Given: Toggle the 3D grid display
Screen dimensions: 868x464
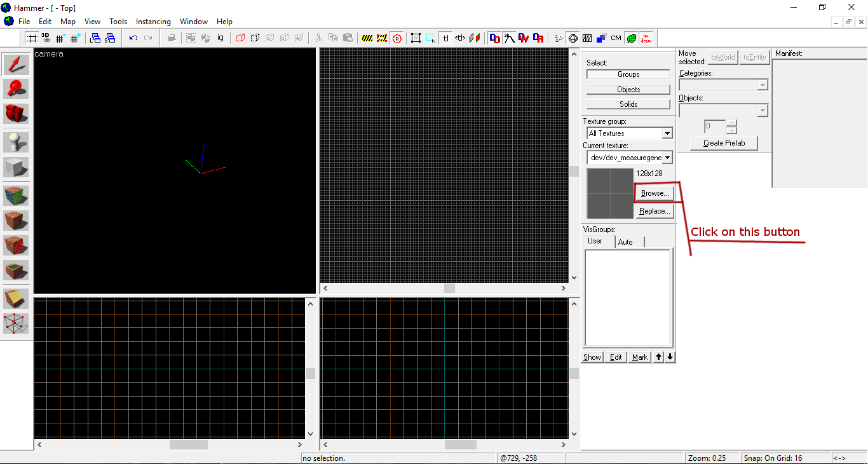Looking at the screenshot, I should click(46, 38).
